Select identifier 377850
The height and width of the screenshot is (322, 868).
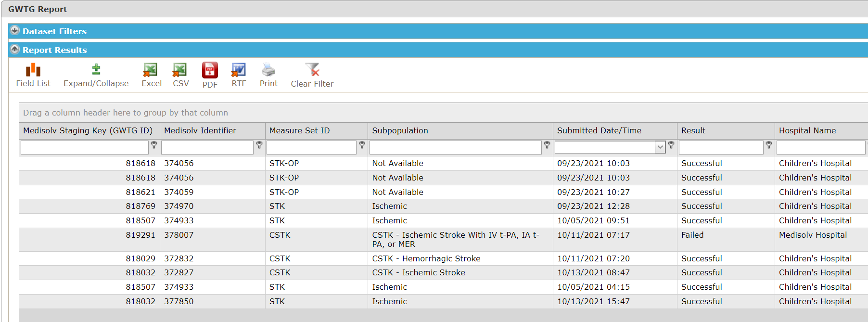(179, 301)
